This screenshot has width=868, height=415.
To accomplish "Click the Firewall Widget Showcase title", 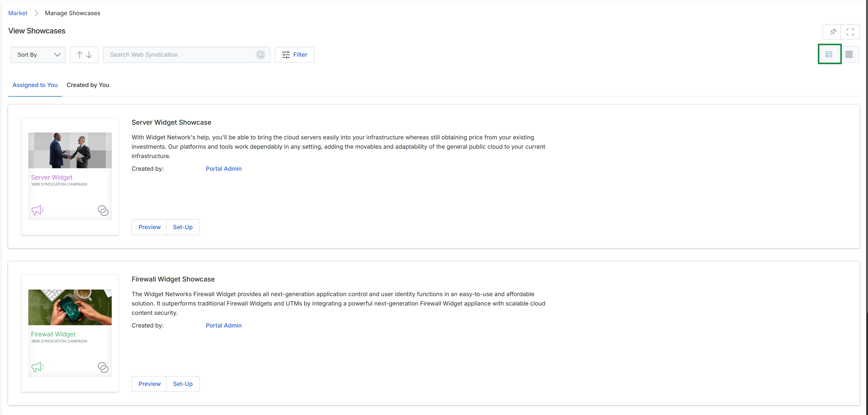I will click(x=173, y=279).
